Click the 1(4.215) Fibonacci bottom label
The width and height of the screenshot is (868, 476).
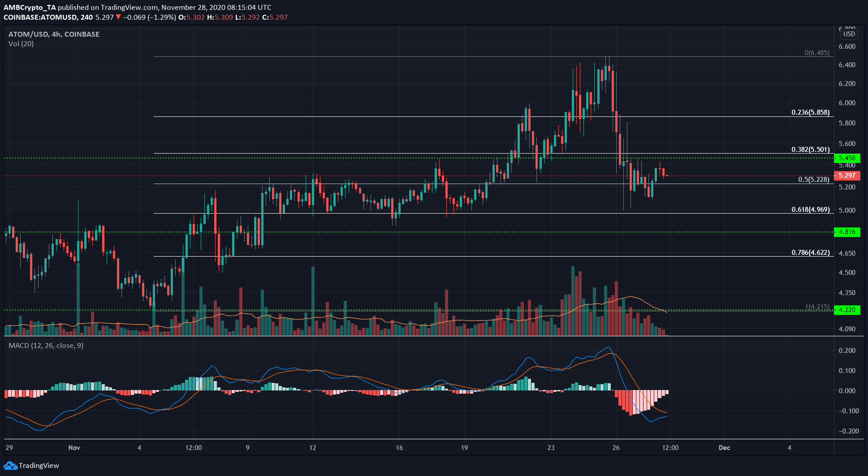[817, 307]
